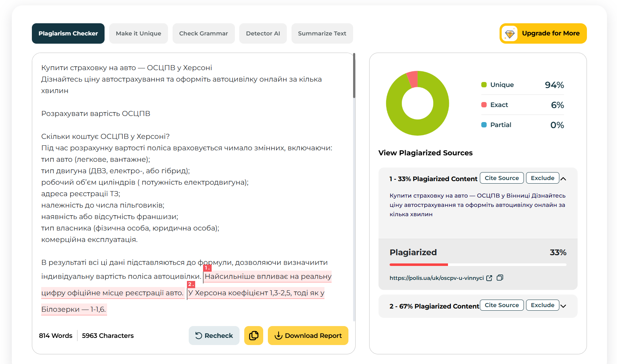This screenshot has width=617, height=364.
Task: Click highlighted sentence 'У Херсона коефіцієнт 1,3-2,5'
Action: coord(256,293)
